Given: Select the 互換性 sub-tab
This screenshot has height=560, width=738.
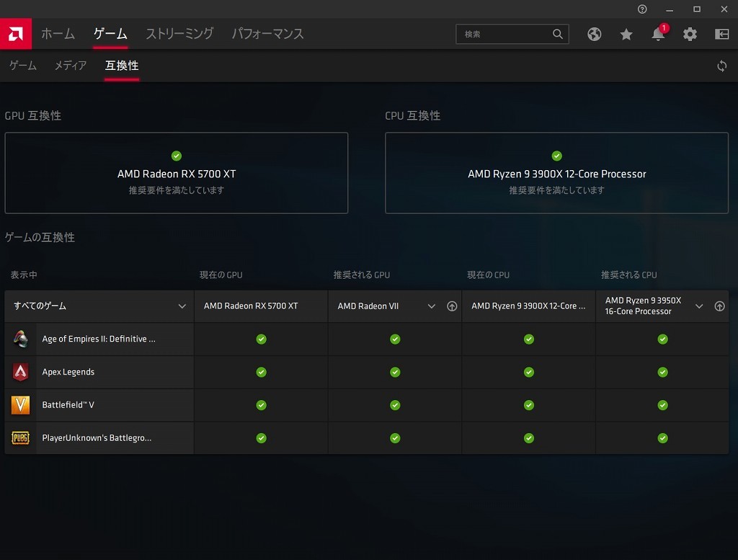Looking at the screenshot, I should (x=121, y=66).
